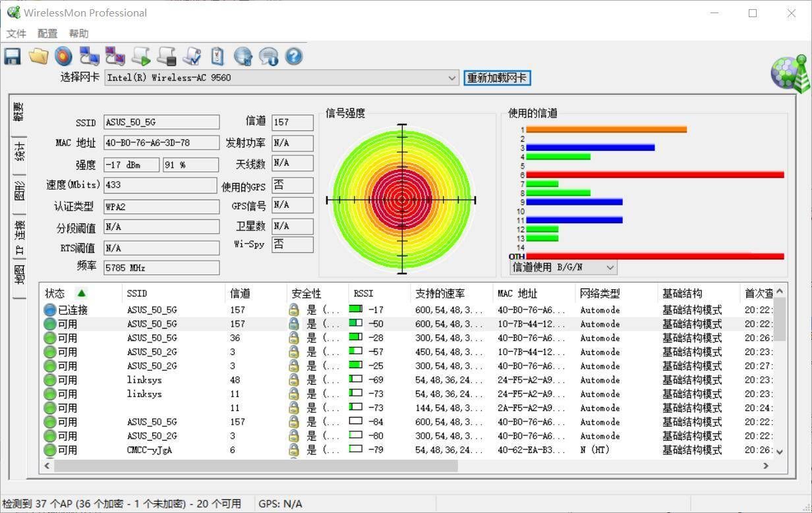Click the horizontal scrollbar left arrow
812x513 pixels.
pos(47,466)
